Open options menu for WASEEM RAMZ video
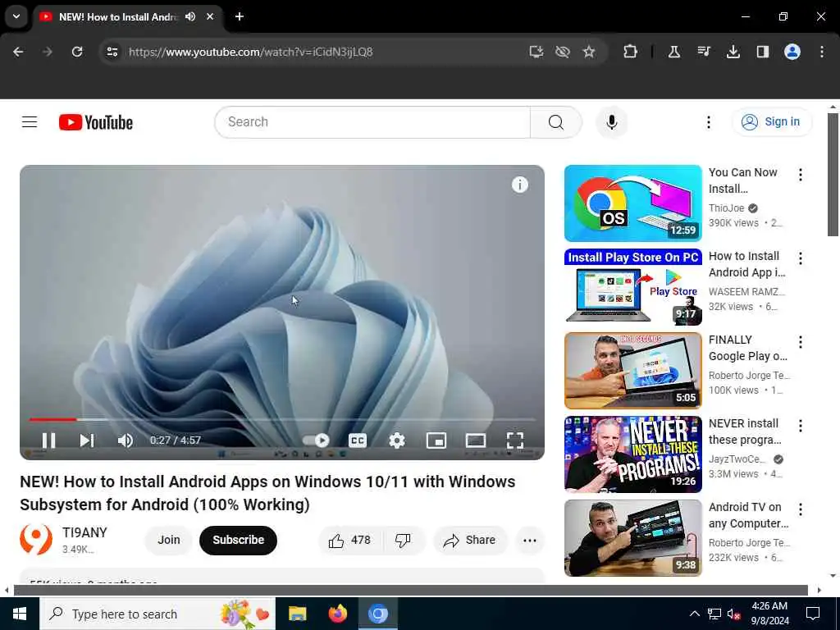The image size is (840, 630). pos(801,258)
